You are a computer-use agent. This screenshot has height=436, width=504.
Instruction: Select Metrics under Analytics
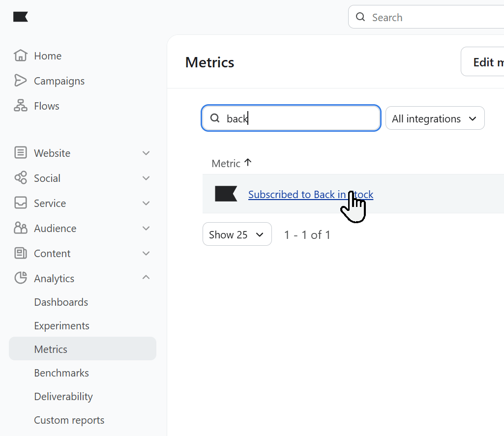[x=83, y=349]
